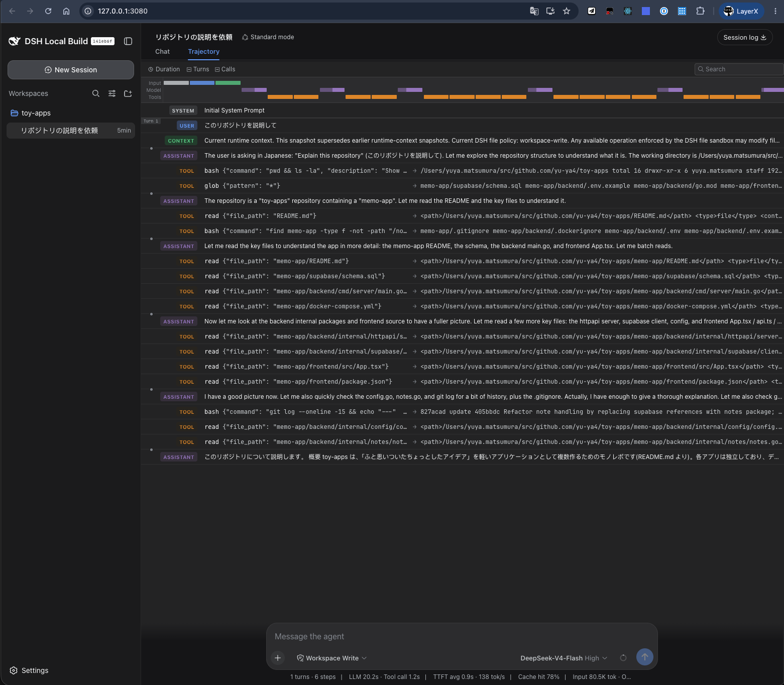Open the browser extensions puzzle icon

pos(700,11)
